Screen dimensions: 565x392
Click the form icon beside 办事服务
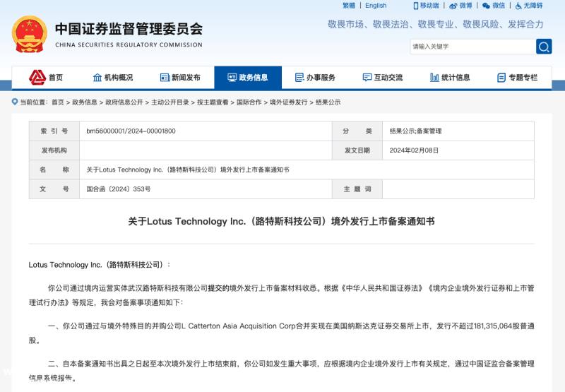pos(299,78)
